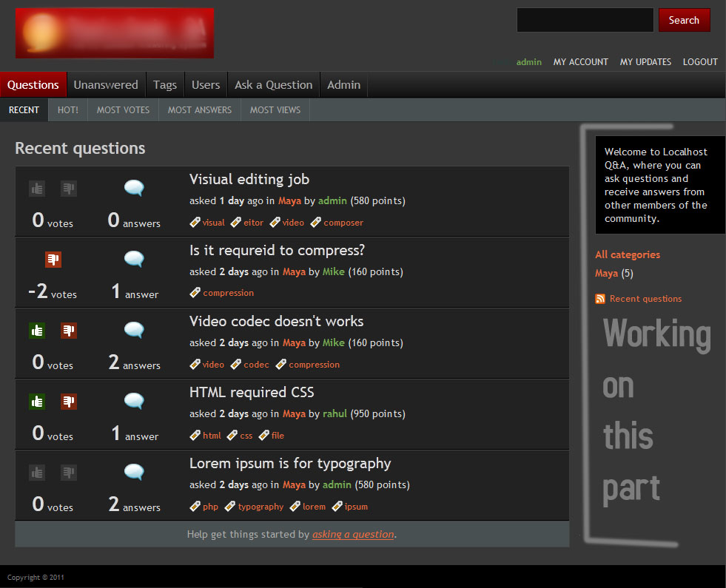Open the Unanswered tab
Image resolution: width=726 pixels, height=588 pixels.
coord(106,85)
